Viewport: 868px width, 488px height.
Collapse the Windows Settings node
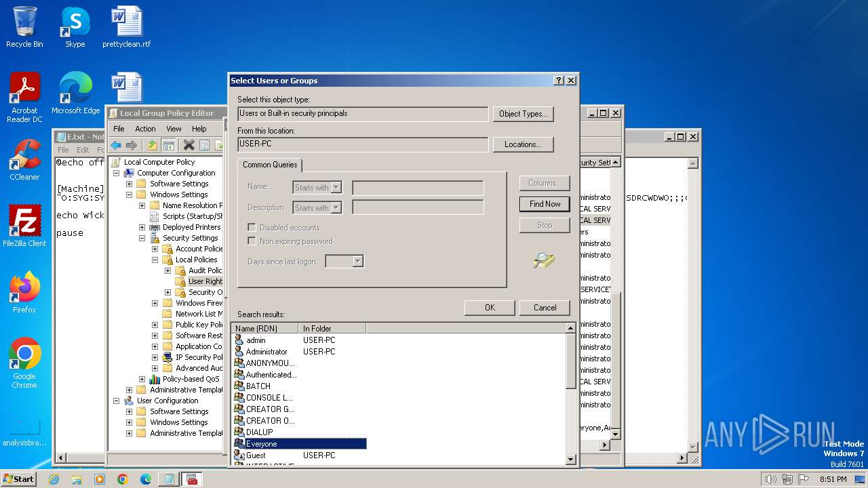tap(129, 195)
